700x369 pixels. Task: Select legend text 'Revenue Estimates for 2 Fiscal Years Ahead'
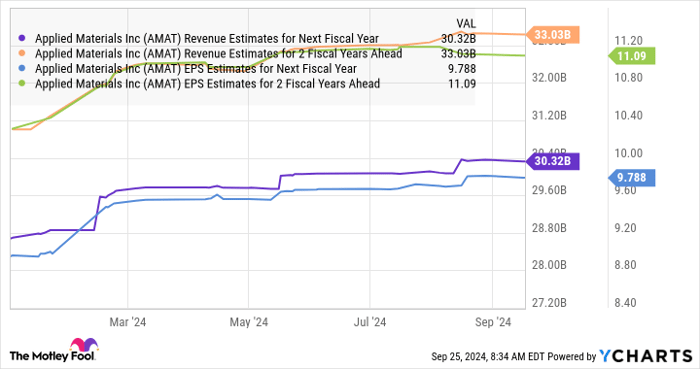click(293, 54)
